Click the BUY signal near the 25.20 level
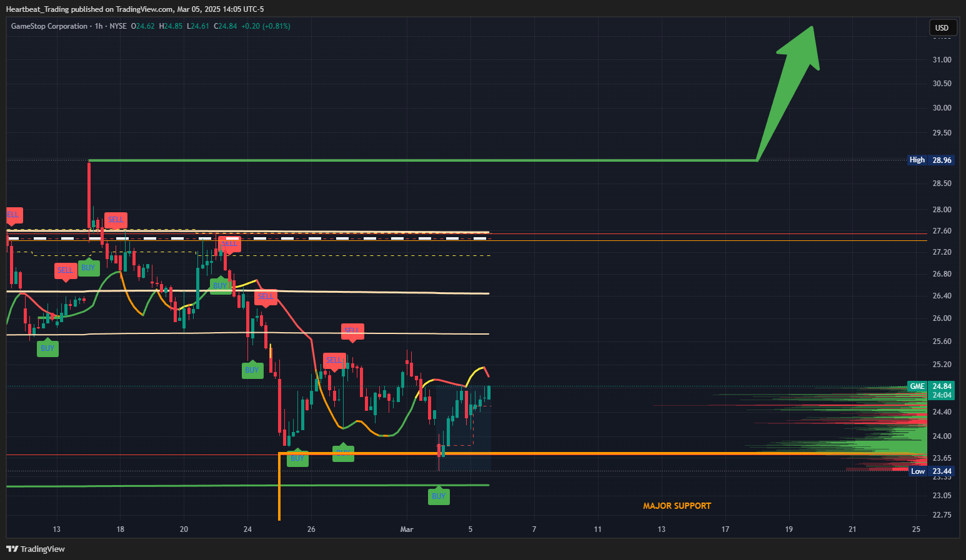This screenshot has height=560, width=966. coord(252,370)
